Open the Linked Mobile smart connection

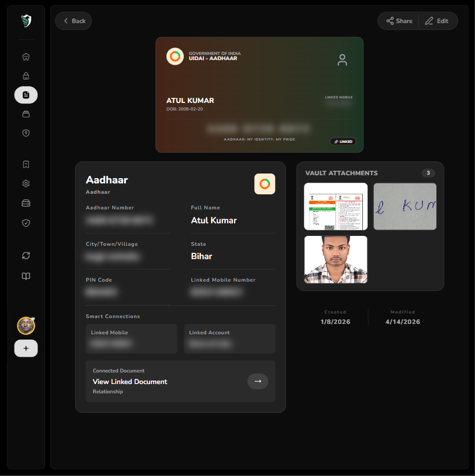pyautogui.click(x=131, y=339)
